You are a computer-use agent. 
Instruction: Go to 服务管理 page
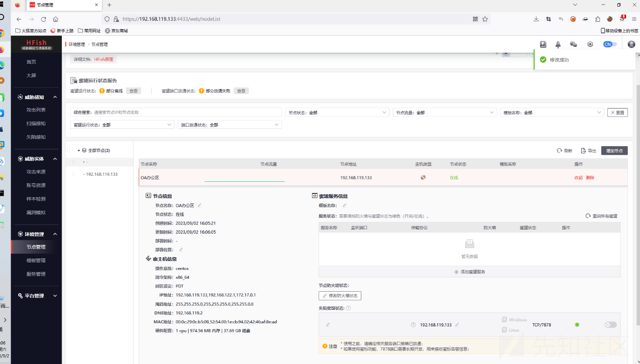[36, 274]
